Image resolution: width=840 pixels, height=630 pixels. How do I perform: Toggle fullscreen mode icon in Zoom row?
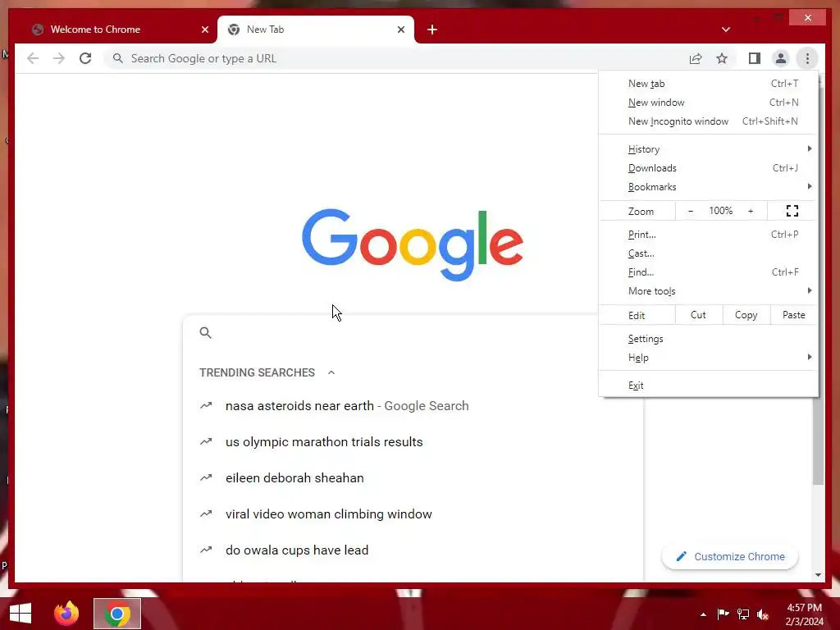pos(792,211)
